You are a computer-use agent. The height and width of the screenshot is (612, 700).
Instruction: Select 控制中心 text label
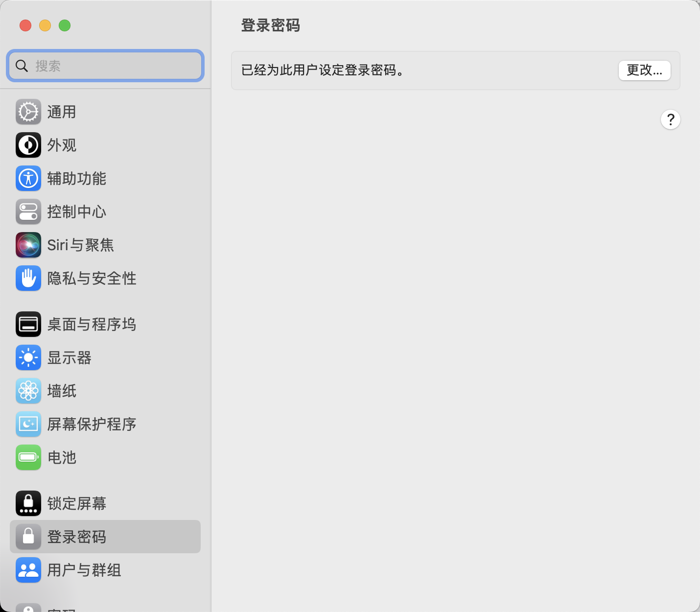77,212
